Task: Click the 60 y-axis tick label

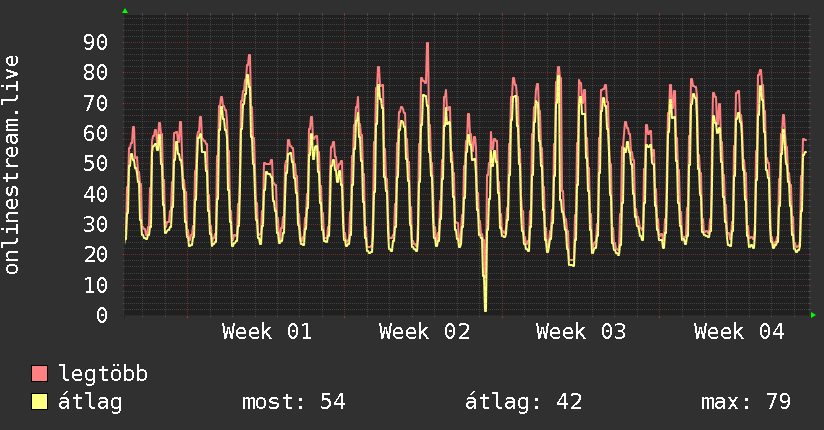Action: point(96,134)
